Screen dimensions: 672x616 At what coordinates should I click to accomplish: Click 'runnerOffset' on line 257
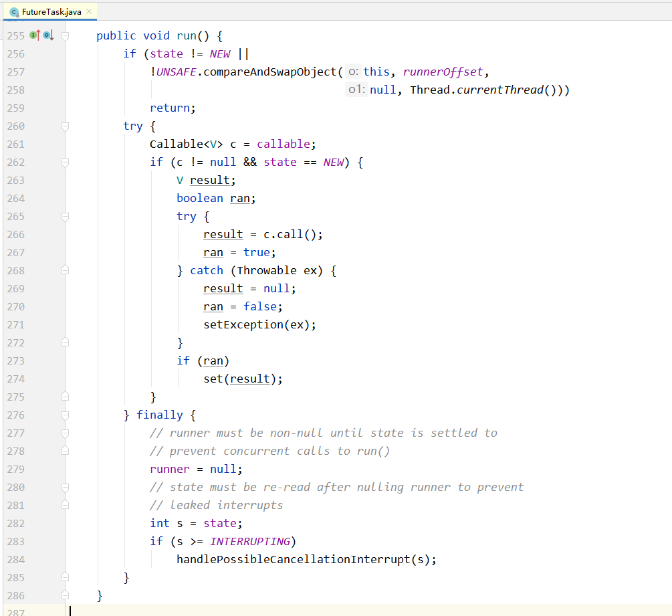[x=443, y=72]
